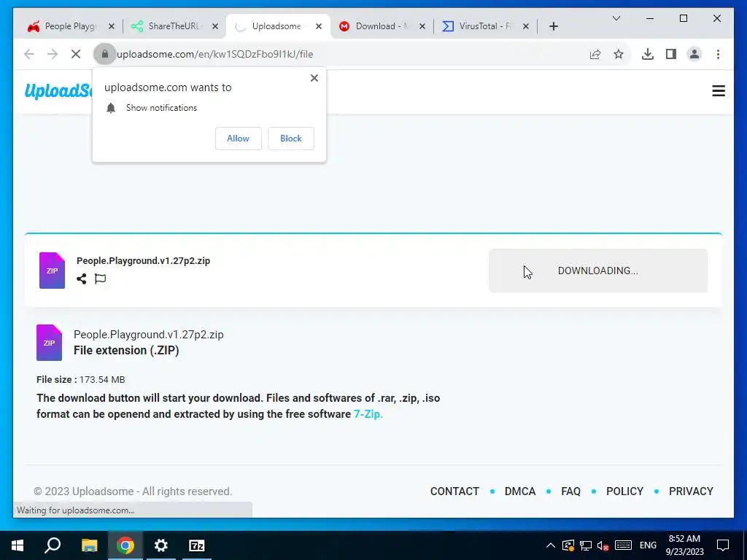
Task: Open the 7-Zip link
Action: coord(368,414)
